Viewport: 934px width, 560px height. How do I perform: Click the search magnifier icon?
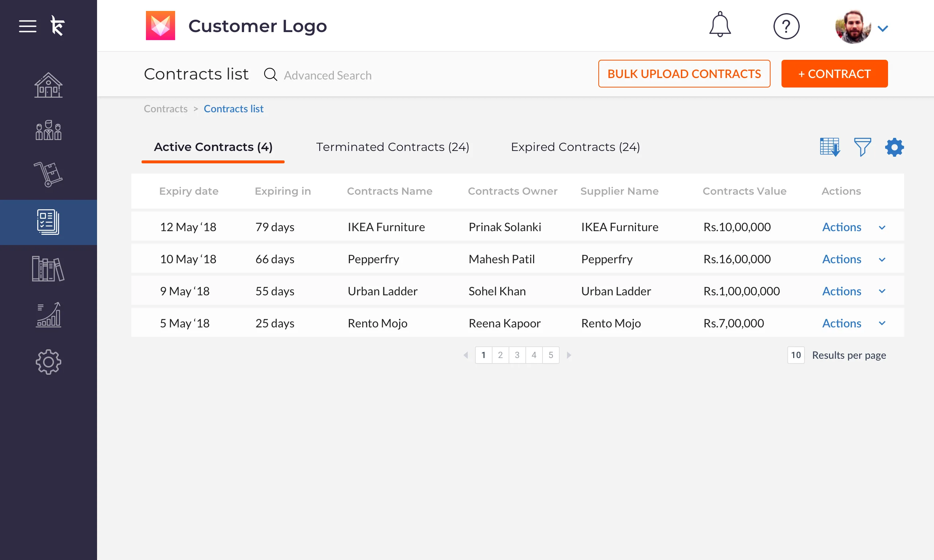point(270,74)
